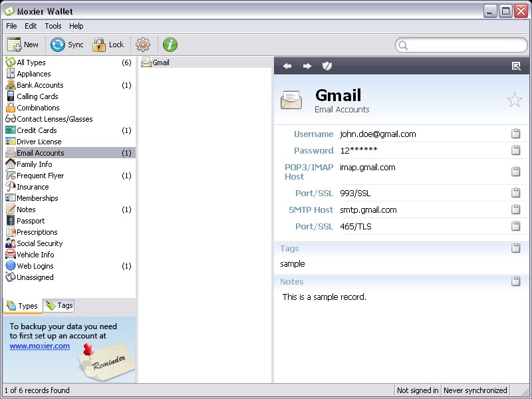Click '1 of 6 records found' status
This screenshot has width=532, height=399.
37,390
